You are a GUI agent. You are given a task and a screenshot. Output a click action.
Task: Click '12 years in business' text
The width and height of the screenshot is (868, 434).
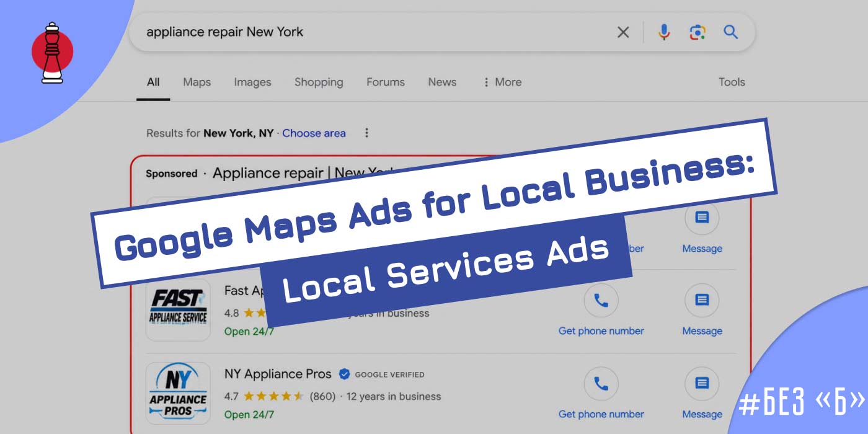coord(394,396)
